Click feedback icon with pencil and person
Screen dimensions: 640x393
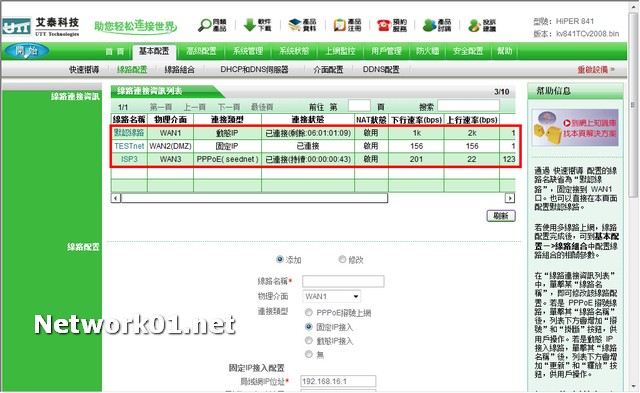click(x=474, y=25)
